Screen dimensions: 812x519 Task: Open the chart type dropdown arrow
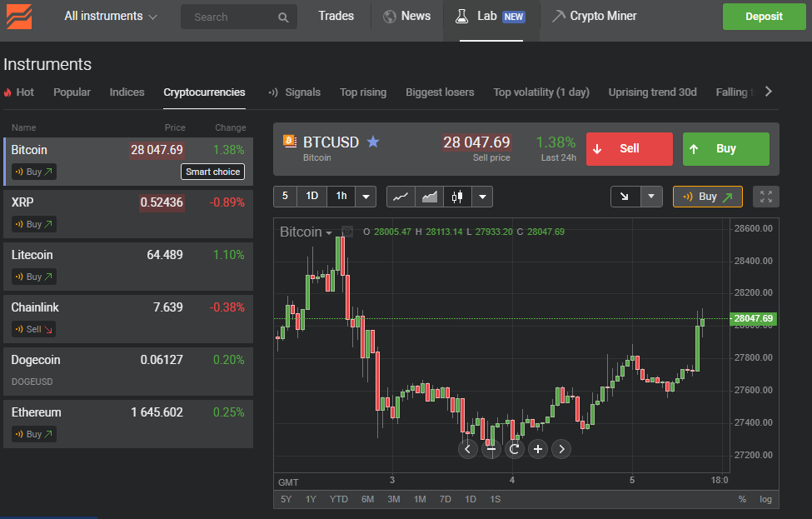click(481, 197)
